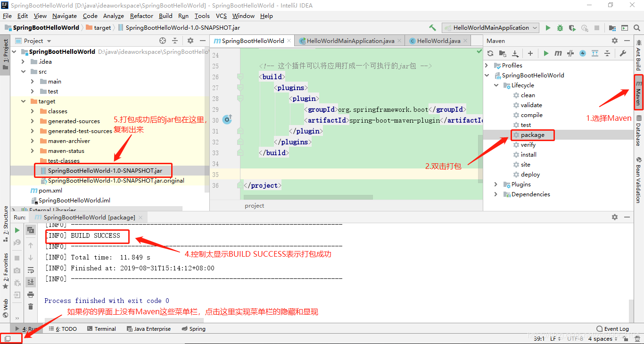Collapse all in the Project panel
The width and height of the screenshot is (644, 344).
[175, 41]
